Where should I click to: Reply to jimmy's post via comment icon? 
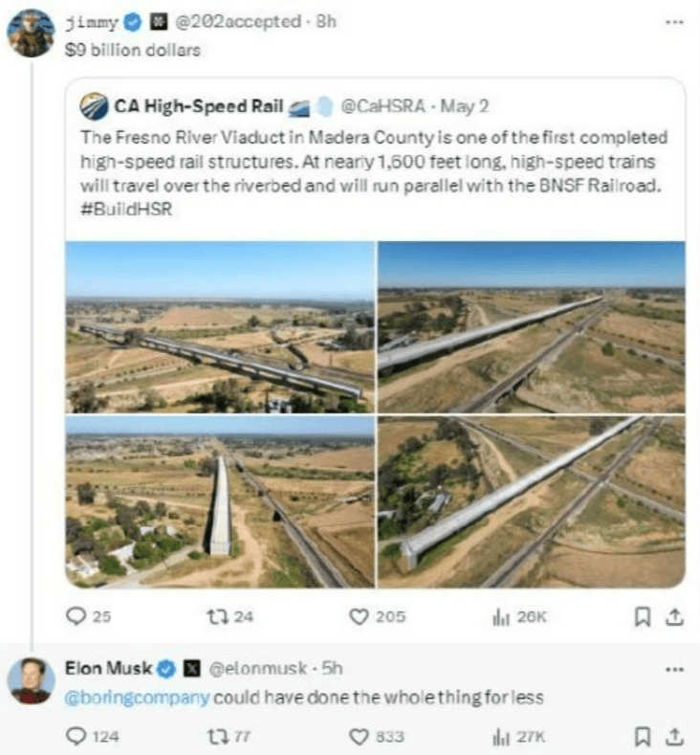77,617
